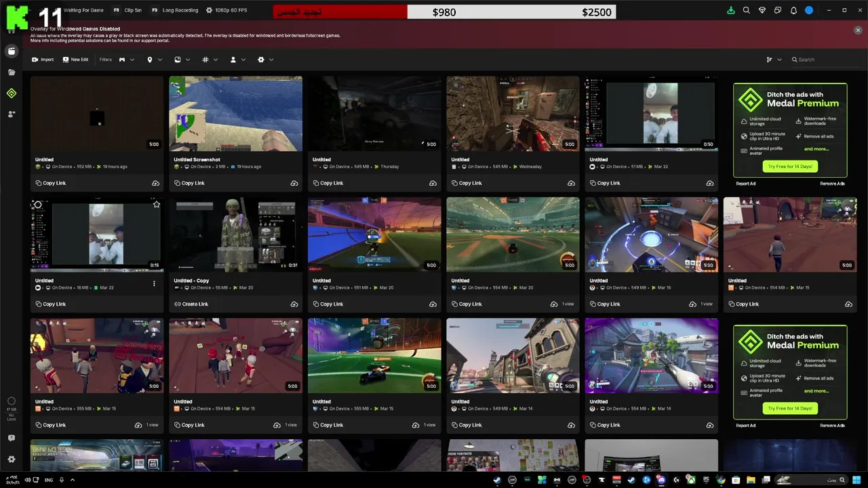Open the chat bubble icon in sidebar
Image resolution: width=868 pixels, height=488 pixels.
12,439
